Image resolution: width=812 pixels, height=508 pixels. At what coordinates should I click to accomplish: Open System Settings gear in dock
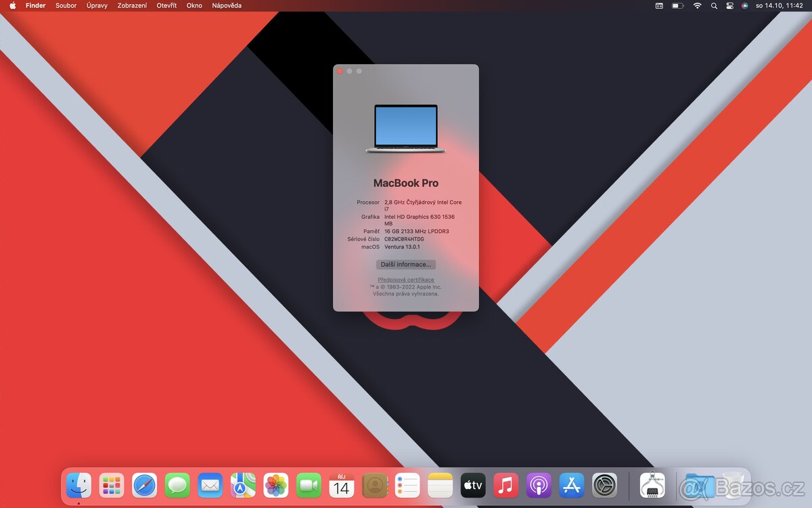(604, 486)
